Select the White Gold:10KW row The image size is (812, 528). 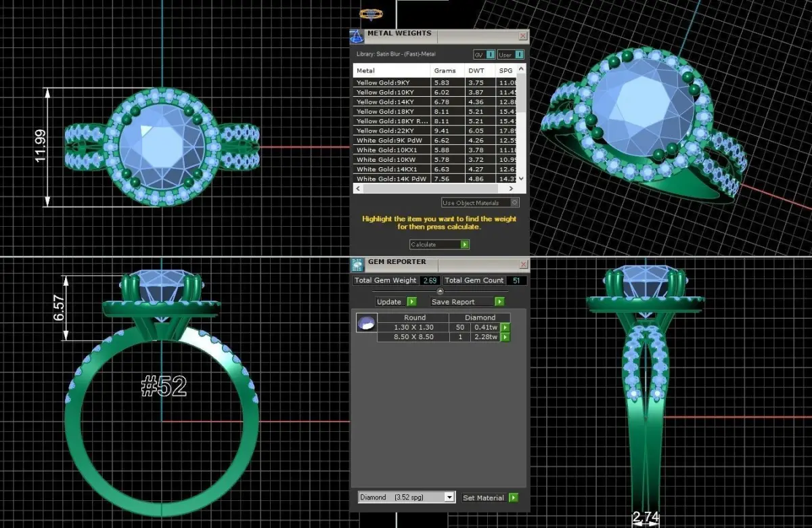(435, 160)
